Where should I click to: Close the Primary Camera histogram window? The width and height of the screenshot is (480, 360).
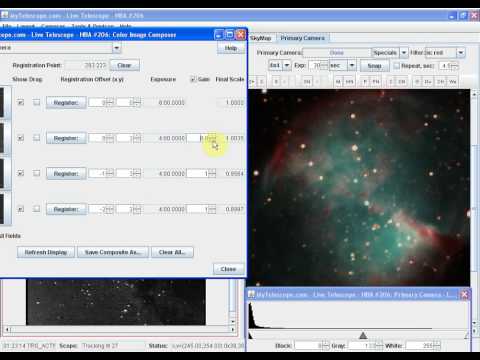pyautogui.click(x=464, y=294)
